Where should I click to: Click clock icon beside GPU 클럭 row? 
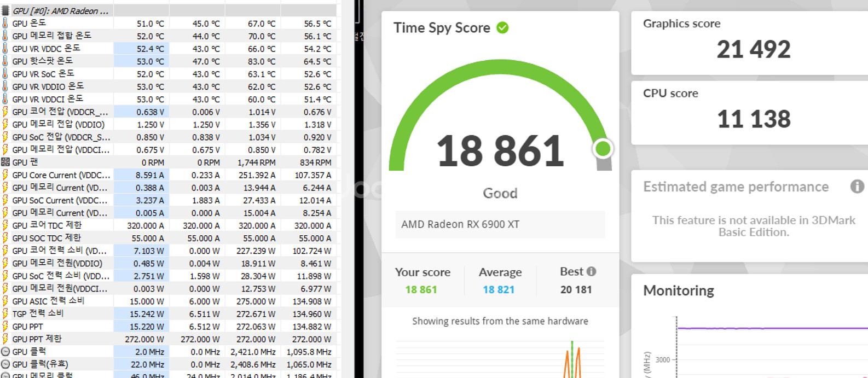point(5,351)
